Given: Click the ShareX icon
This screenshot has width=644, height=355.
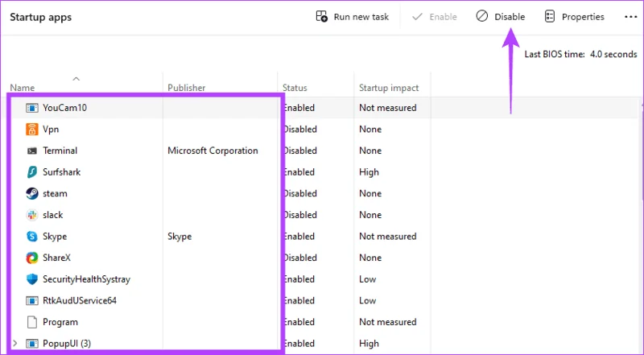Looking at the screenshot, I should pos(32,258).
